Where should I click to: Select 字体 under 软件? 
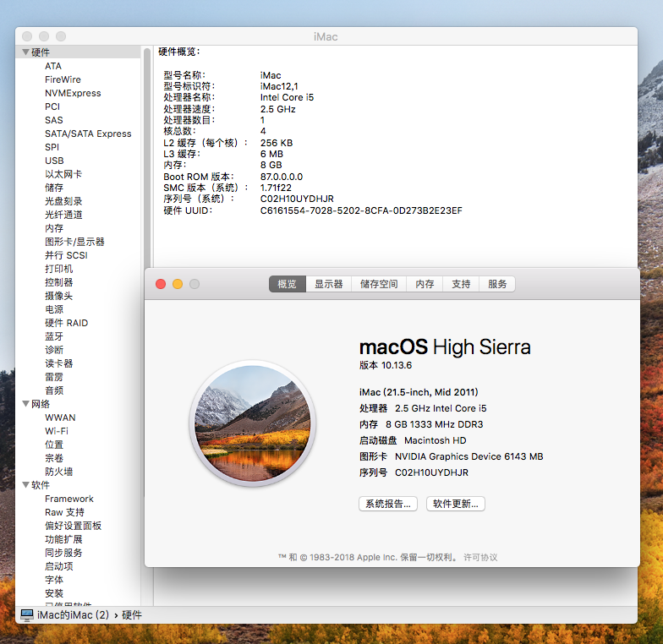coord(54,580)
